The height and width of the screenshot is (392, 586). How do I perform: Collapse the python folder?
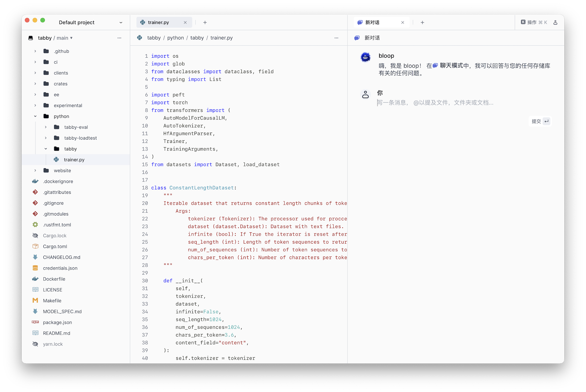point(35,116)
